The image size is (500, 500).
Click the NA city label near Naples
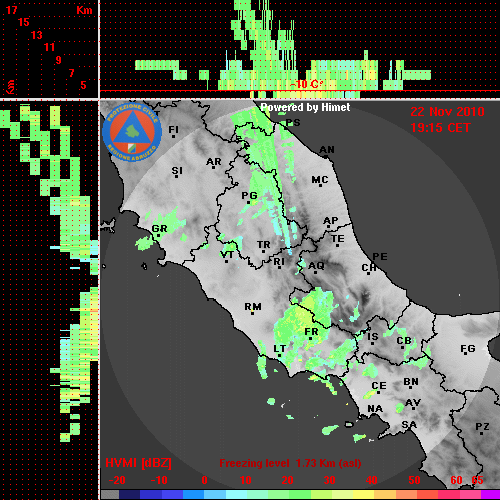click(x=375, y=409)
